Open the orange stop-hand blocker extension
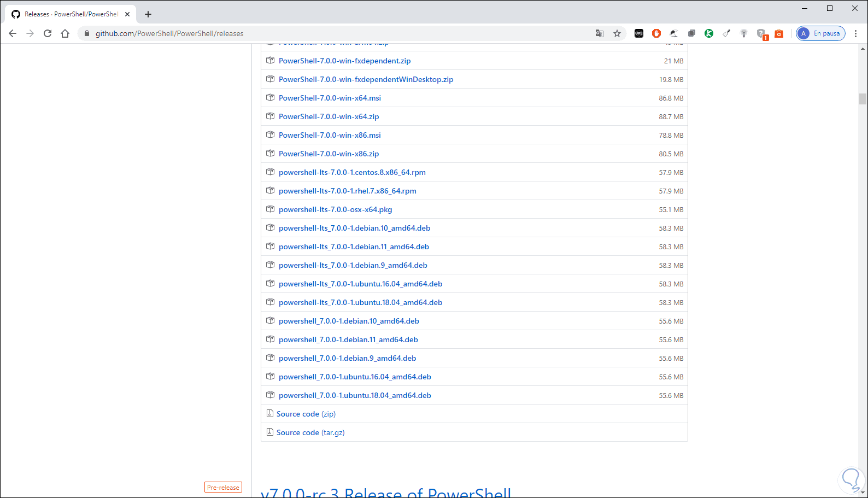The image size is (868, 498). coord(656,33)
